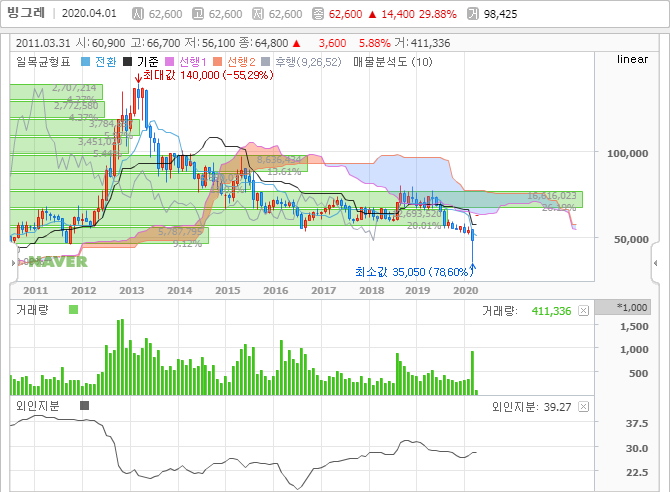670x492 pixels.
Task: Click the 2011.03.31 data row date
Action: 43,43
